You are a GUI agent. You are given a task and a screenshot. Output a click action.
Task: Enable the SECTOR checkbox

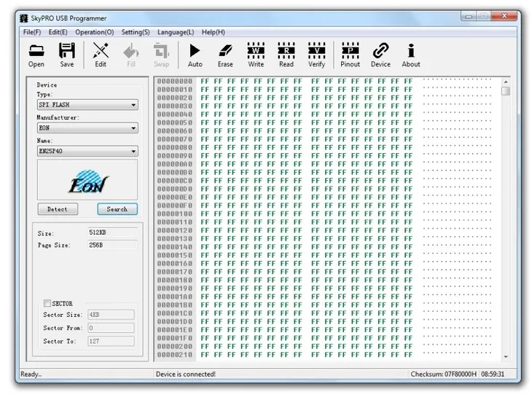[47, 303]
